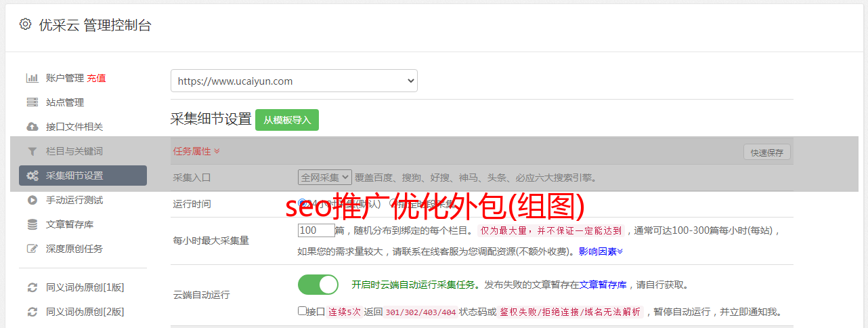Click the edit icon for 深度原创任务

32,249
